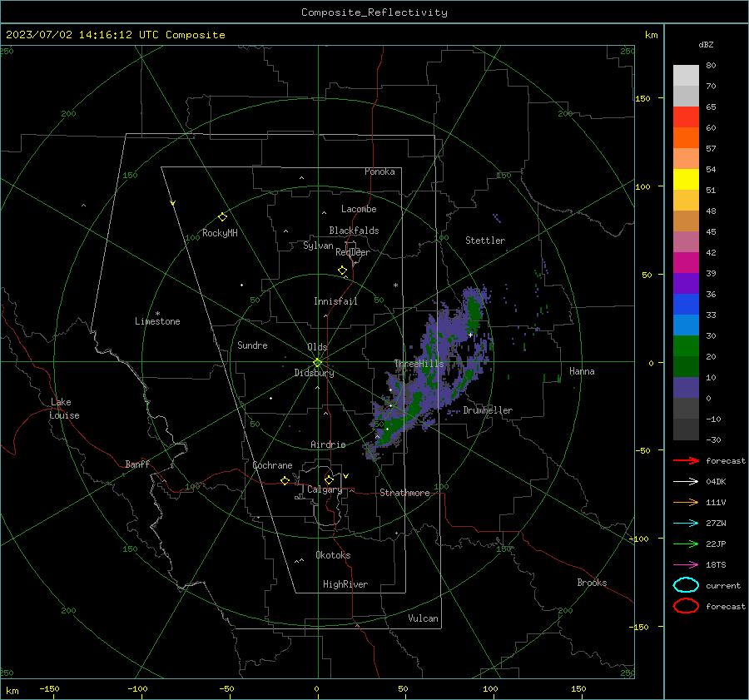The width and height of the screenshot is (749, 700).
Task: Click the red forecast ellipse icon
Action: click(x=686, y=606)
